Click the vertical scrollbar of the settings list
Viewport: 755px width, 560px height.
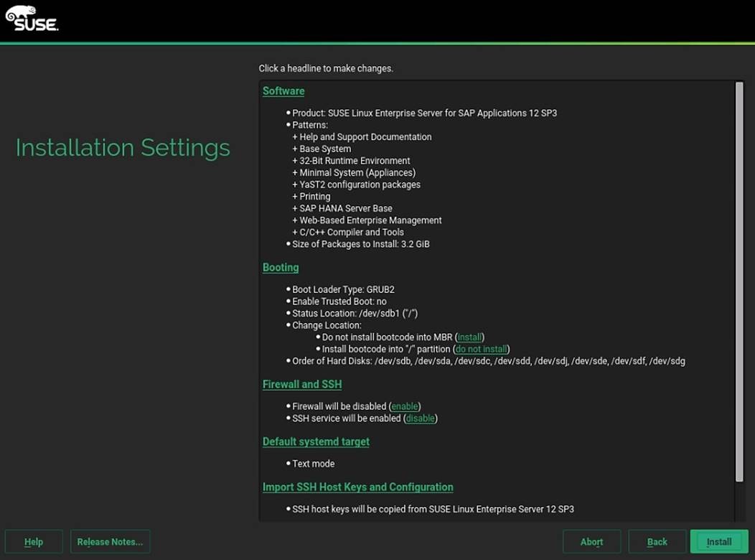(739, 281)
